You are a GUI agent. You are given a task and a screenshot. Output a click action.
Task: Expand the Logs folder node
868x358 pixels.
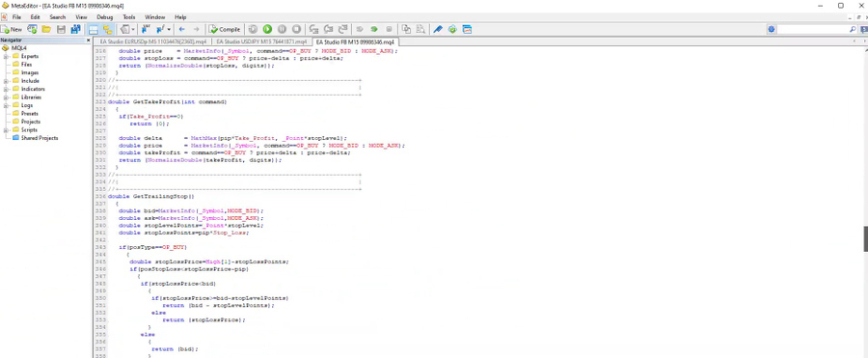coord(6,105)
